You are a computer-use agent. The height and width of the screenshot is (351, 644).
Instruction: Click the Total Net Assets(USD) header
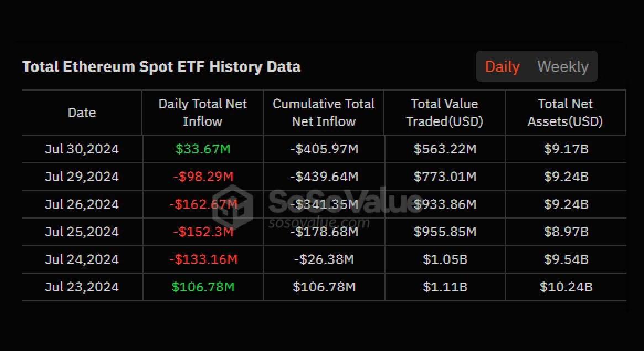(565, 113)
